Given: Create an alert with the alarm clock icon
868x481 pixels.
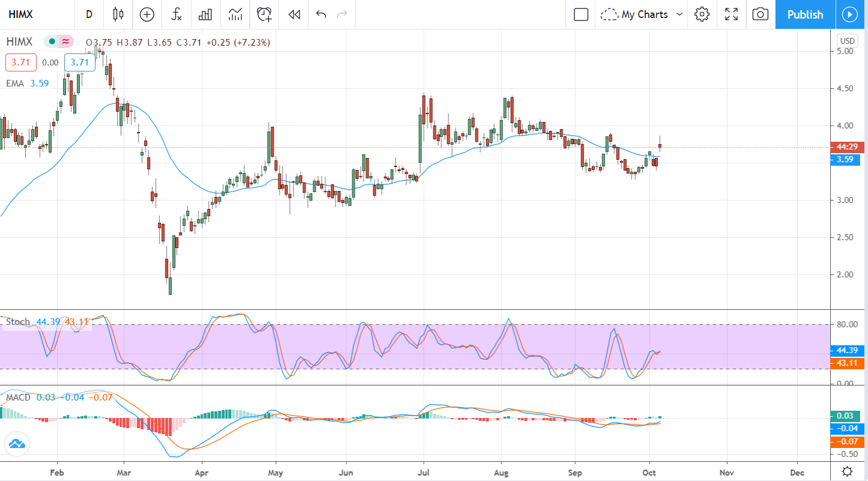Looking at the screenshot, I should [264, 14].
